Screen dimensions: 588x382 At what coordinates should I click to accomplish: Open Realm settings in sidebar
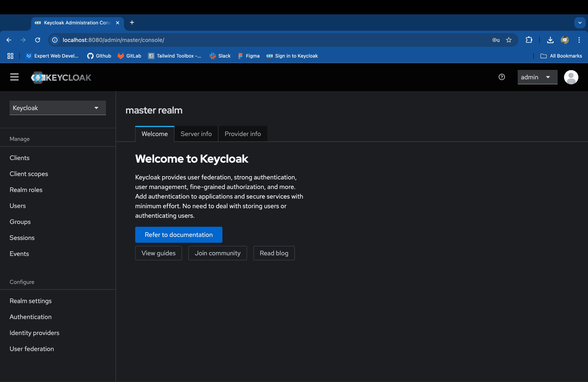tap(31, 301)
